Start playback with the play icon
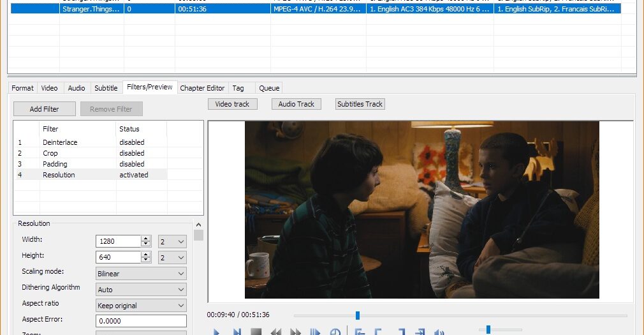The width and height of the screenshot is (644, 335). [216, 331]
